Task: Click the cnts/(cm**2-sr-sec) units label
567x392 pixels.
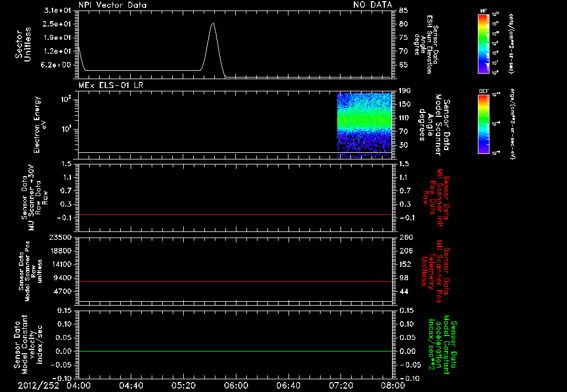Action: (511, 44)
